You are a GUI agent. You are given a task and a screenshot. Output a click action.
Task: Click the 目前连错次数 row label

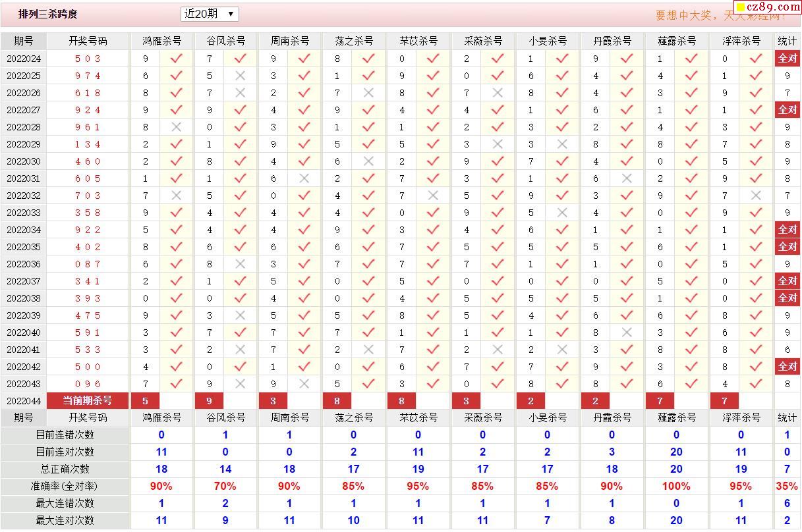(x=65, y=435)
